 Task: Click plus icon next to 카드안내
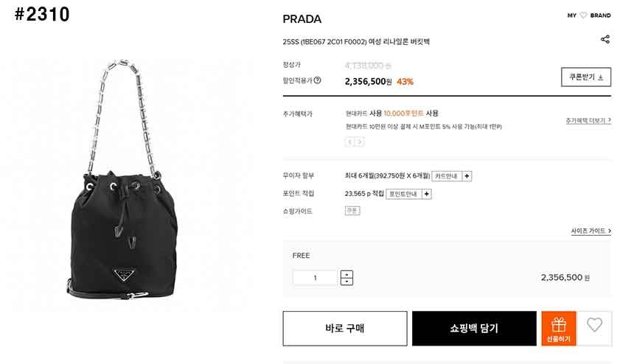467,176
